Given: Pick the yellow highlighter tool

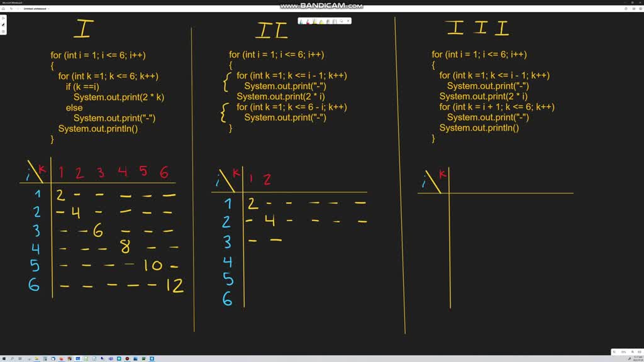Looking at the screenshot, I should tap(321, 21).
